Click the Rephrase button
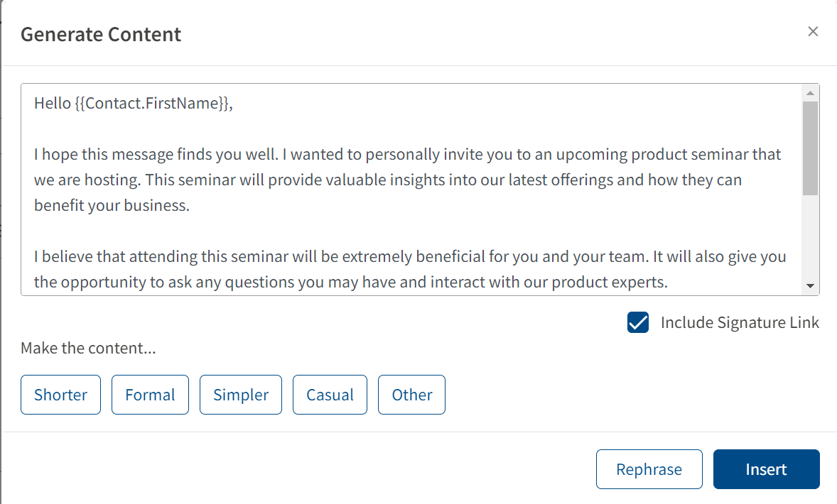This screenshot has width=837, height=504. point(649,469)
